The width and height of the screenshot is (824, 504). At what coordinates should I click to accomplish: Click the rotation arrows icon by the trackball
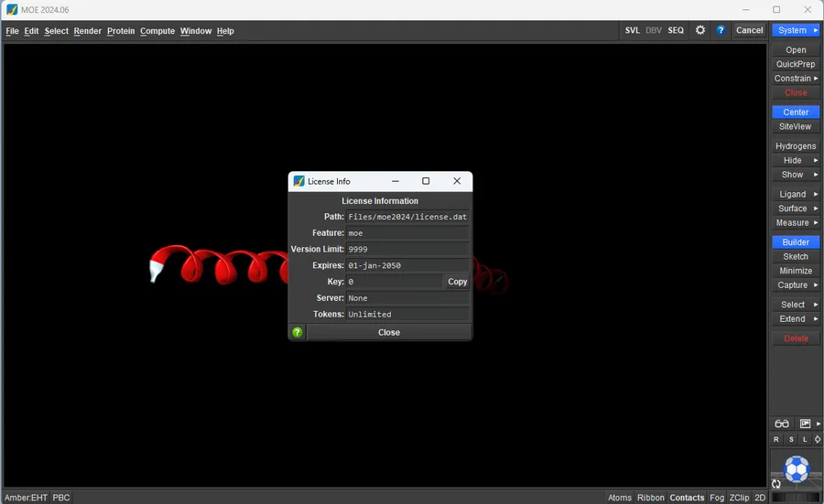[x=775, y=484]
